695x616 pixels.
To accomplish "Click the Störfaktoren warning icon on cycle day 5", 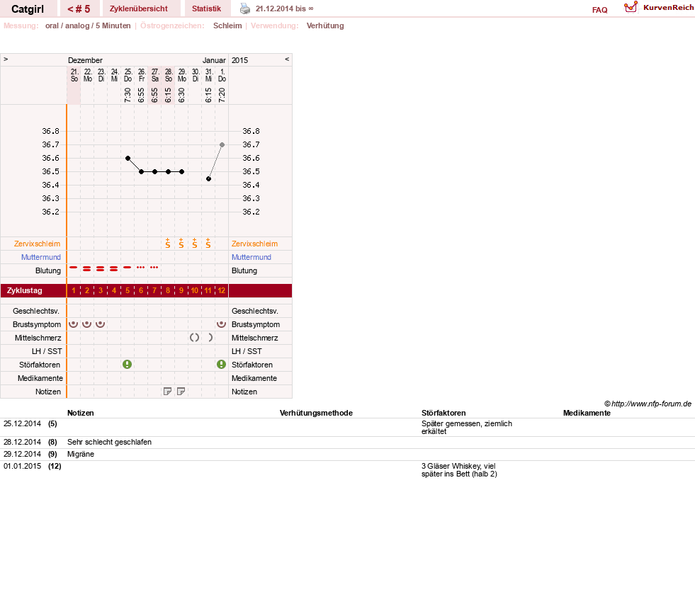I will 128,365.
